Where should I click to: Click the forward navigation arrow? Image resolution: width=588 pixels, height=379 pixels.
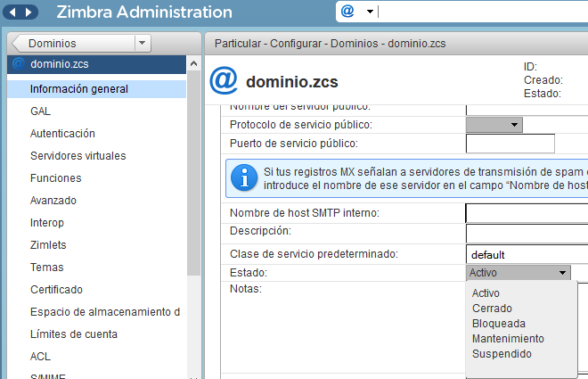[x=29, y=12]
